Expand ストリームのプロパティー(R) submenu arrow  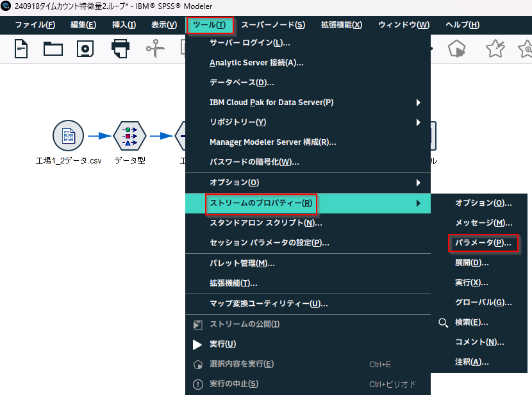[419, 203]
